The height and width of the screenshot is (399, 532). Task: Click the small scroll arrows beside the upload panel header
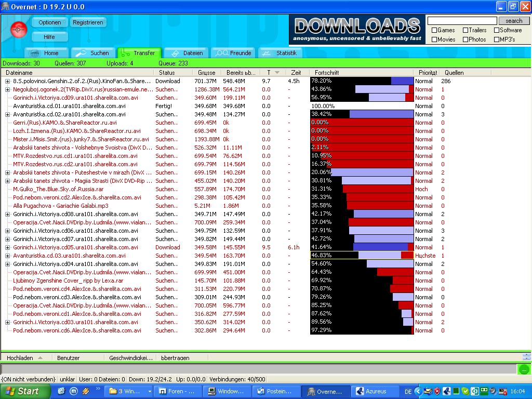[x=527, y=356]
